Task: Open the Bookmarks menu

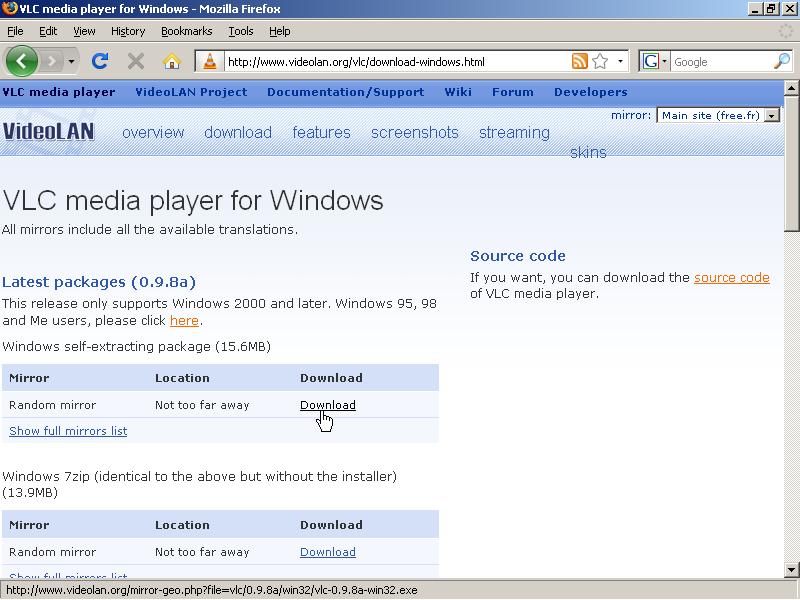Action: point(186,31)
